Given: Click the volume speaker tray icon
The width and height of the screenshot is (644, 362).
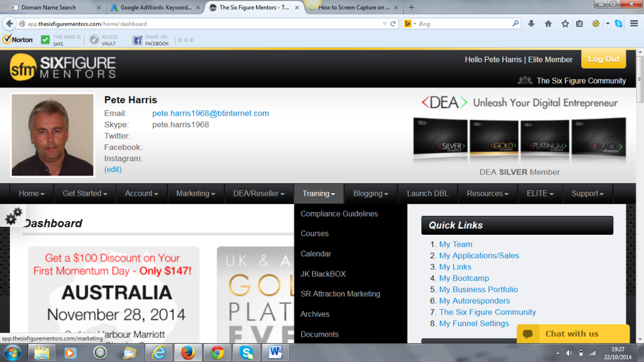Looking at the screenshot, I should 569,353.
